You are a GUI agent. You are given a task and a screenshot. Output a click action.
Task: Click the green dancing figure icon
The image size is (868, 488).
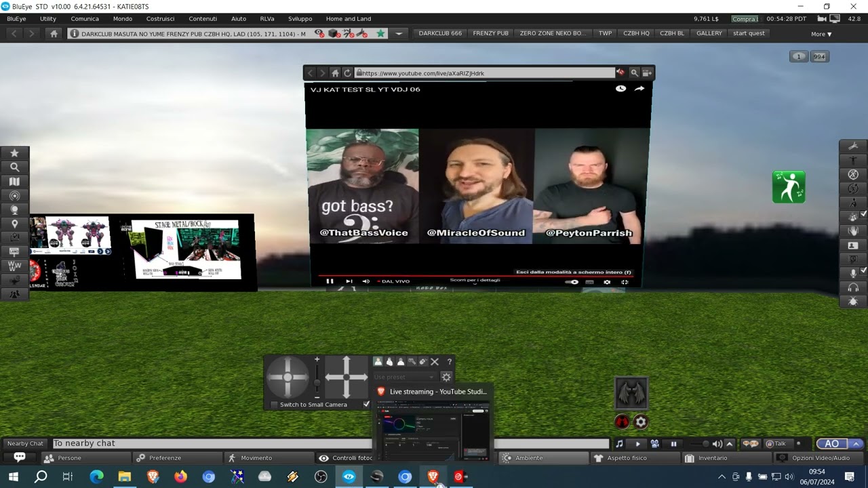[789, 187]
